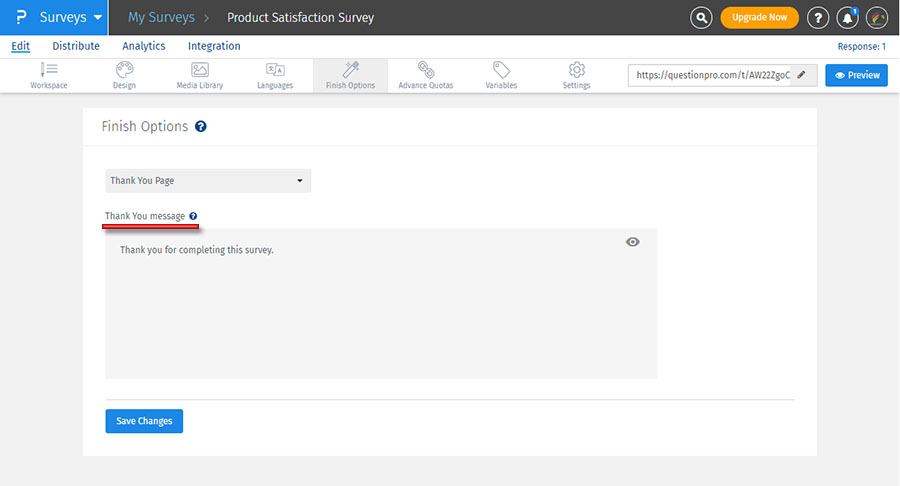Viewport: 900px width, 486px height.
Task: Open the Workspace toolbar icon
Action: [x=49, y=70]
